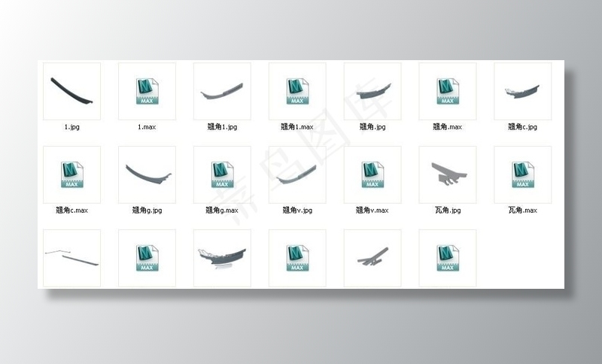602x364 pixels.
Task: Click the 1.jpg filename label
Action: 71,127
